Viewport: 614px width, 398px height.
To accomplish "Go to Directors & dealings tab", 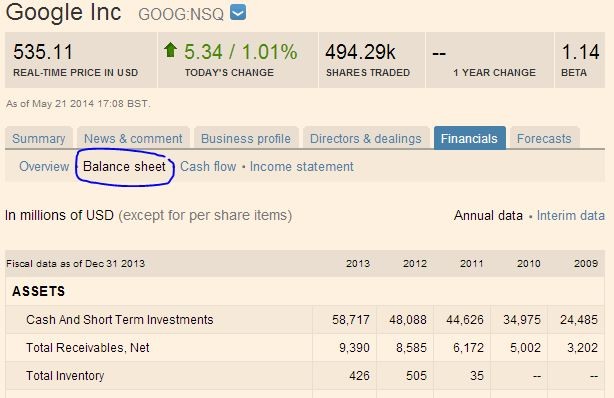I will 366,138.
